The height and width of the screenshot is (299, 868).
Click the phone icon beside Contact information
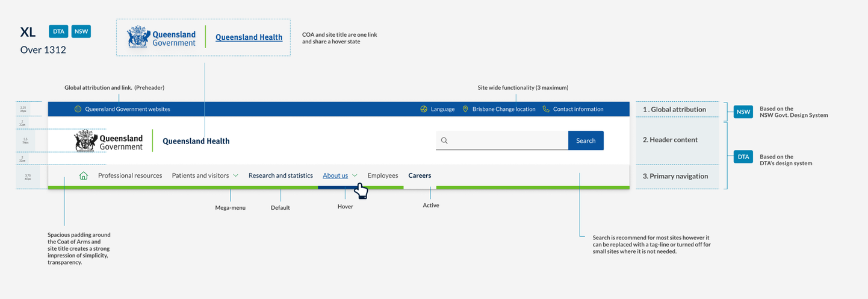(546, 109)
